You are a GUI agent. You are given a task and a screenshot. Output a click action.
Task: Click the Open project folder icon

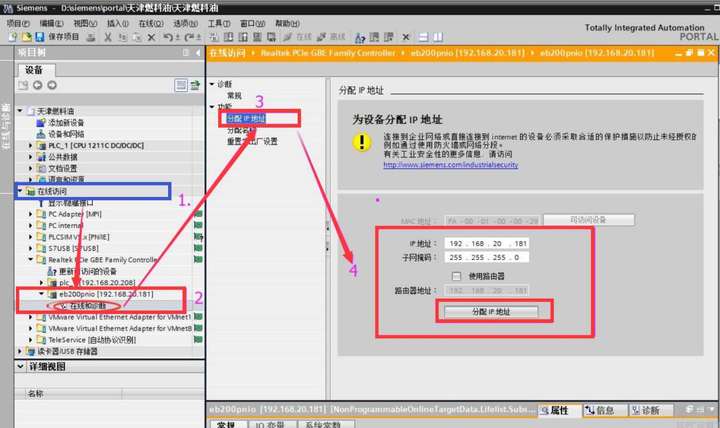coord(27,37)
